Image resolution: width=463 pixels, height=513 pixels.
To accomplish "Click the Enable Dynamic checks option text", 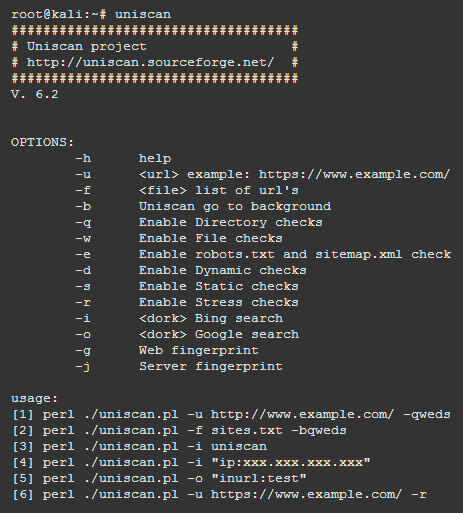I will [x=223, y=270].
